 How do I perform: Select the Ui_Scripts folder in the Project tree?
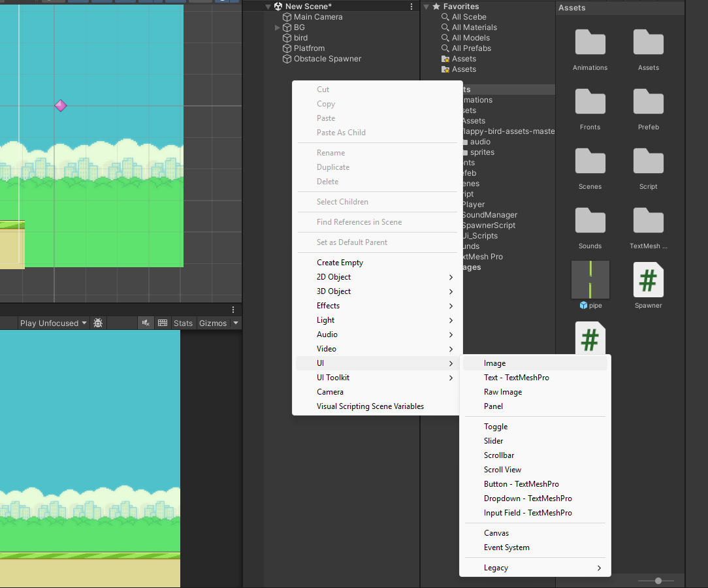[x=479, y=236]
